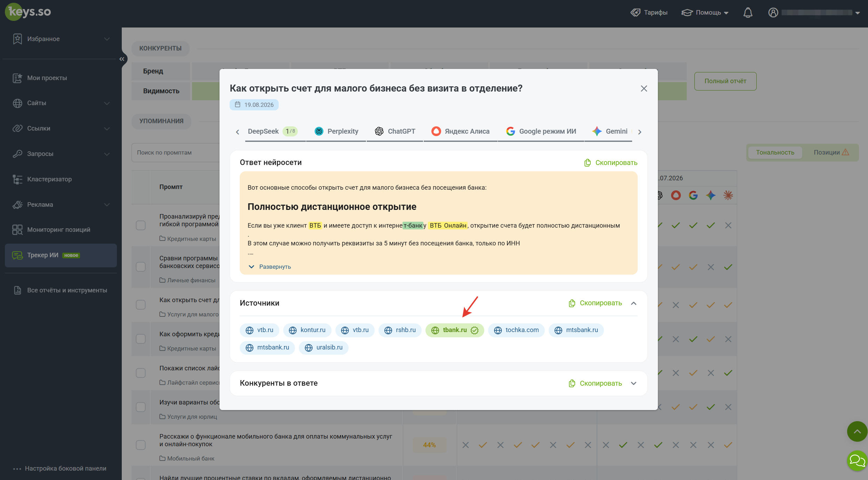Open the uralsib.ru source chip

pos(324,348)
